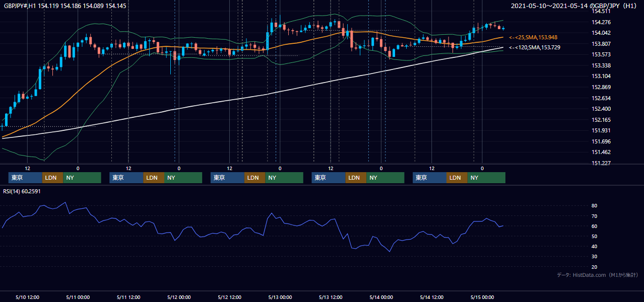Click the 5/13 00:00 time label
The width and height of the screenshot is (644, 302).
[280, 297]
